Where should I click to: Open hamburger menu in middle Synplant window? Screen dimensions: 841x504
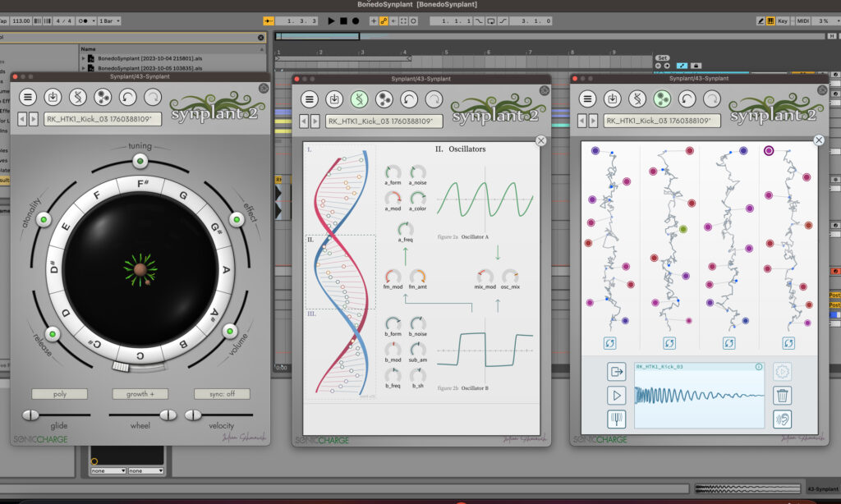coord(309,99)
